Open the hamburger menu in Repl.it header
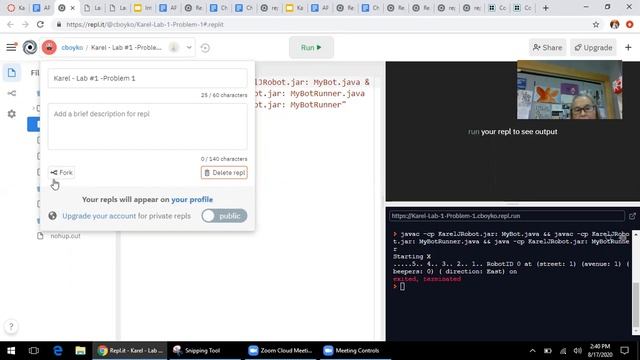The width and height of the screenshot is (640, 360). [x=11, y=47]
